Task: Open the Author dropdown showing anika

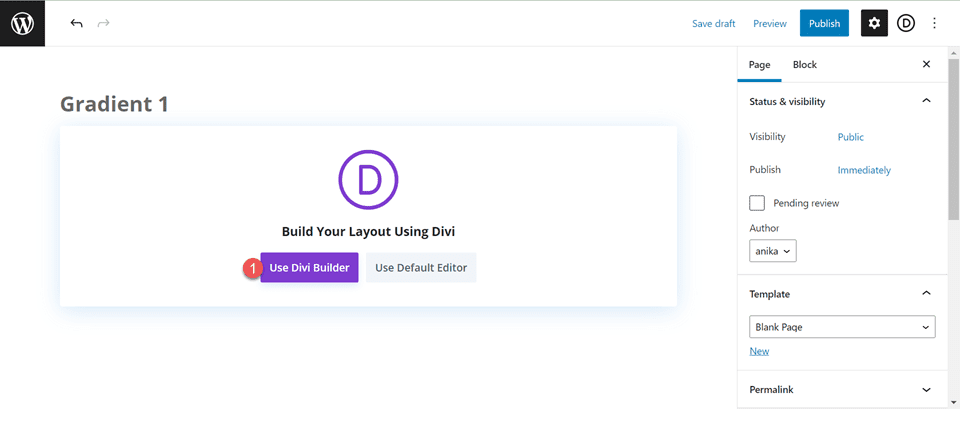Action: click(x=773, y=251)
